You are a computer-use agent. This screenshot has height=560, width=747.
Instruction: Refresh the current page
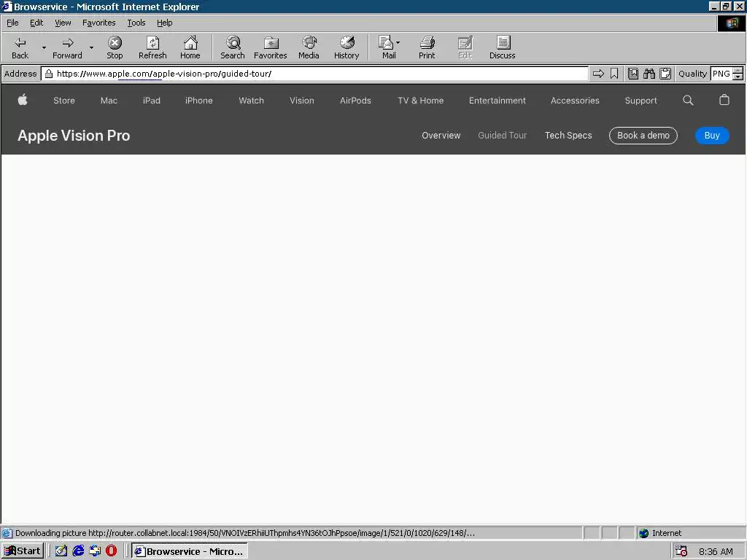152,47
